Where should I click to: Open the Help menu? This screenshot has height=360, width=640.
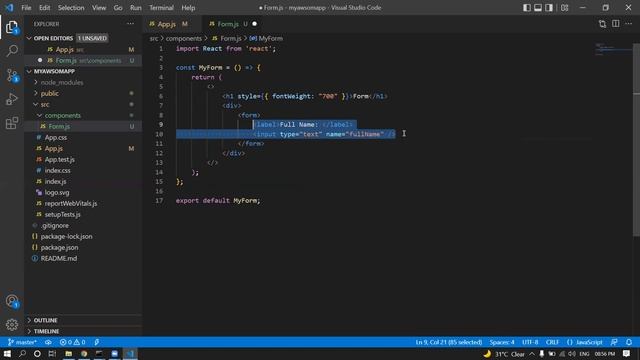tap(188, 8)
